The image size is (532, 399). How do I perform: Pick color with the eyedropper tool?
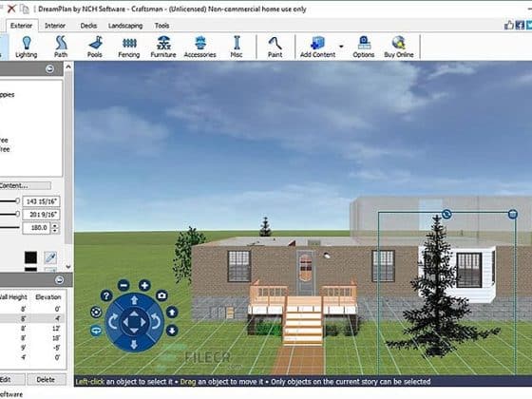click(50, 257)
